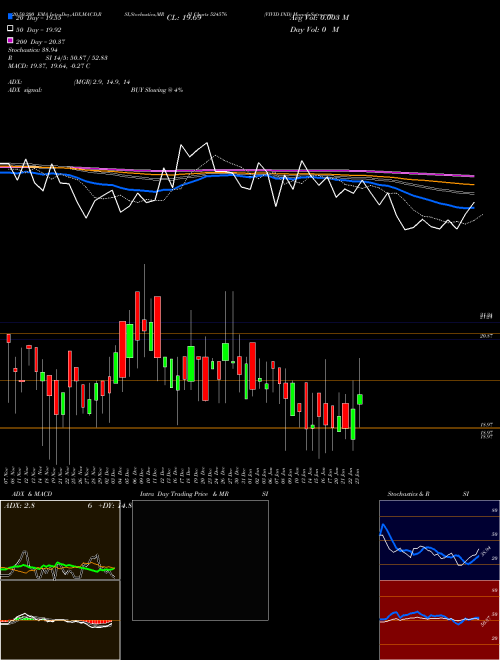Open the ADX indicator mini chart
Viewport: 500px width, 660px height.
coord(60,540)
